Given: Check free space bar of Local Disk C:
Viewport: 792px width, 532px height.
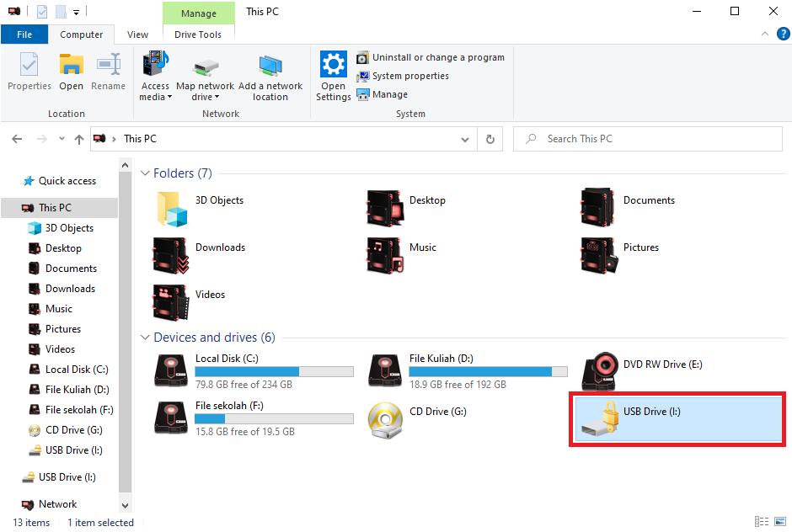Looking at the screenshot, I should click(x=274, y=370).
